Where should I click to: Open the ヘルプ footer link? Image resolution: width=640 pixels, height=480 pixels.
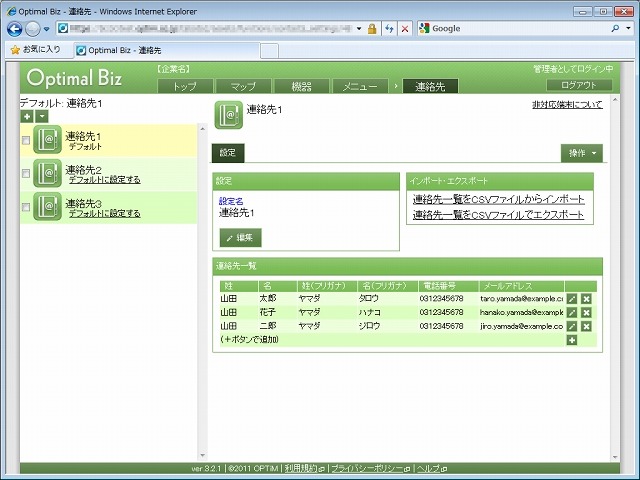pyautogui.click(x=431, y=468)
